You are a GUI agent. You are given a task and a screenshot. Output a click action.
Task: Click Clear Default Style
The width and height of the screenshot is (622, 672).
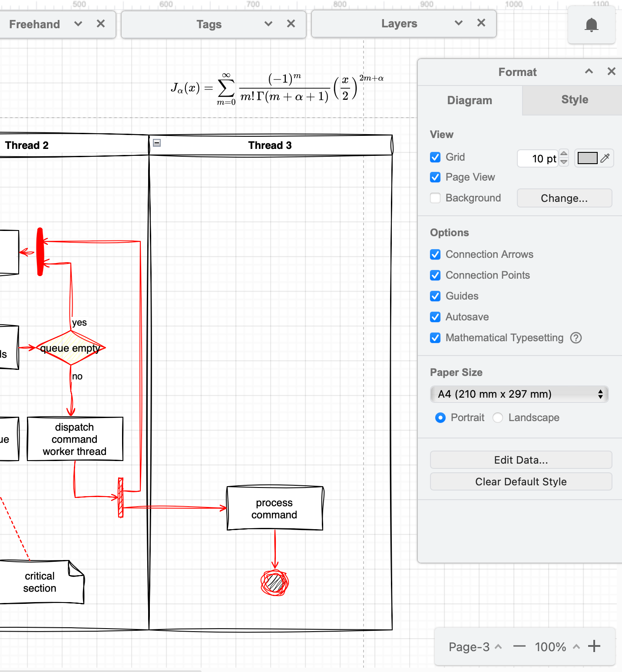(521, 481)
